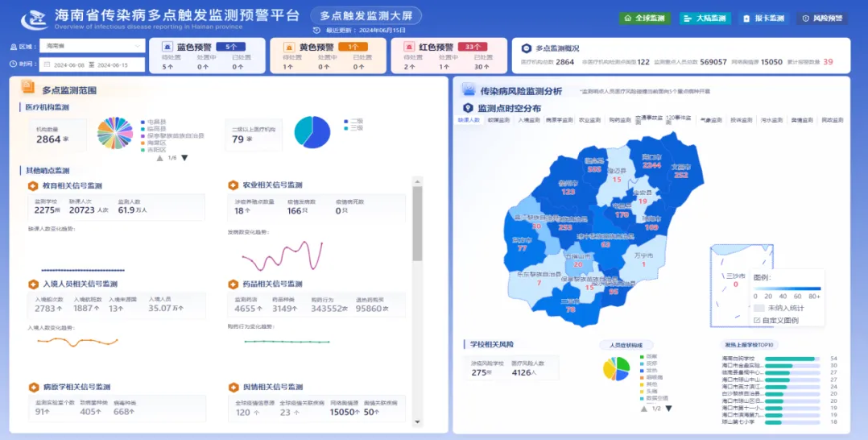Click the 入境人员相关信号监测 hexagon icon
Screen dimensions: 868x440
[x=33, y=284]
